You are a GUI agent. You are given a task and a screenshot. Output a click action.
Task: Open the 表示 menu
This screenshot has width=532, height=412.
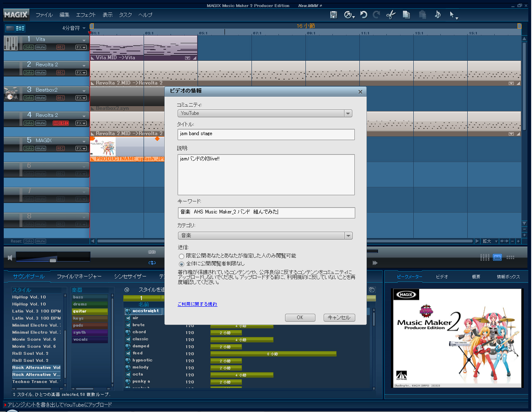pyautogui.click(x=107, y=15)
